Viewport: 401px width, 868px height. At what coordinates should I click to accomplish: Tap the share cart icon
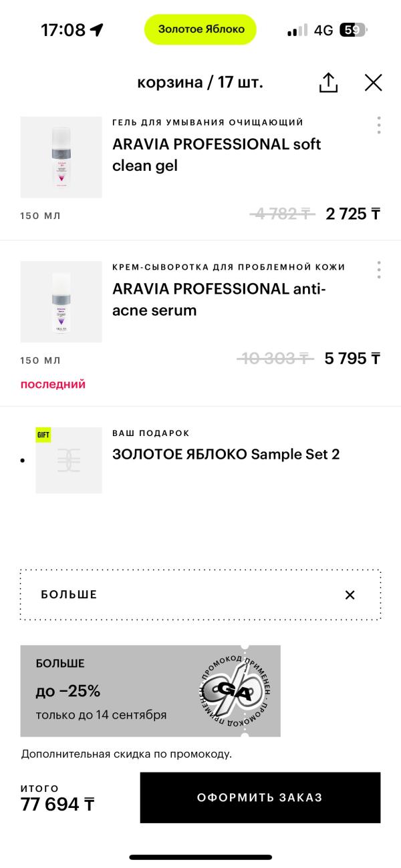pyautogui.click(x=328, y=83)
